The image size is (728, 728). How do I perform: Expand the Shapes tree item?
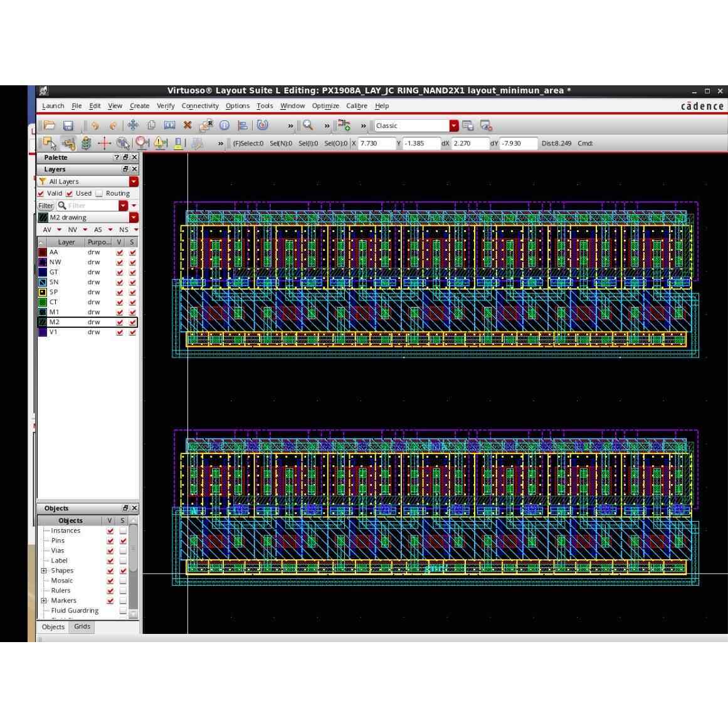click(x=44, y=571)
